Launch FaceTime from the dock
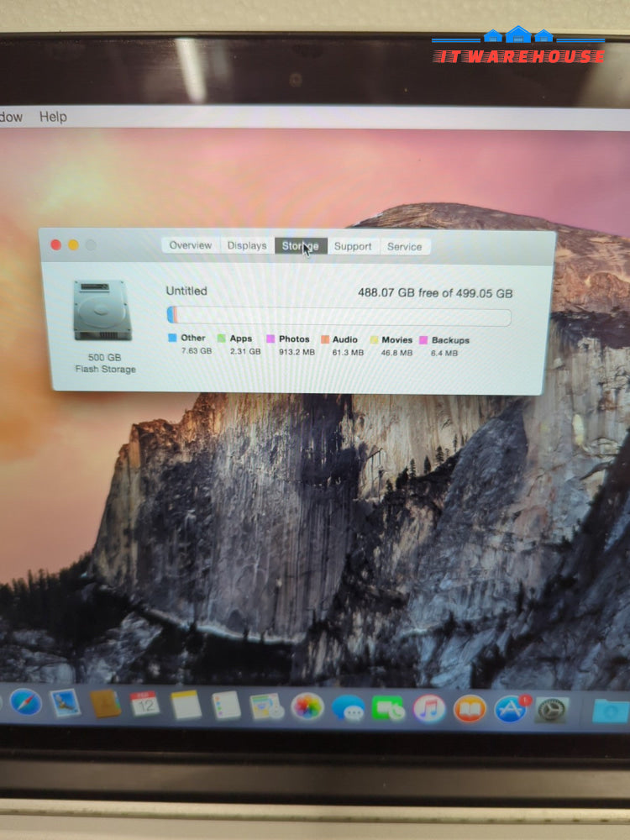The width and height of the screenshot is (630, 840). click(388, 708)
